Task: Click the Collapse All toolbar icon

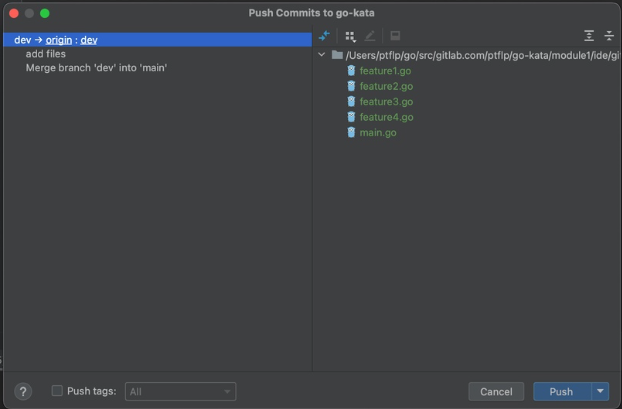Action: (609, 36)
